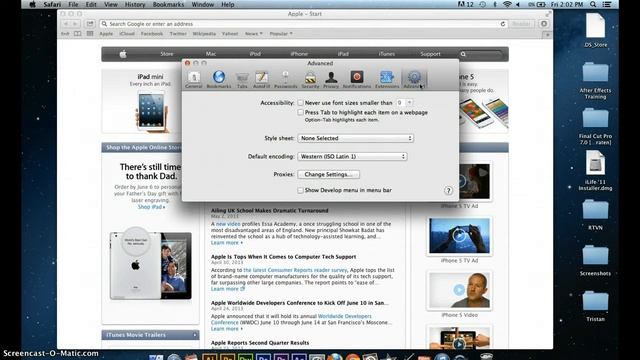The width and height of the screenshot is (640, 360).
Task: Enable Show Develop menu in menu bar
Action: click(x=300, y=190)
